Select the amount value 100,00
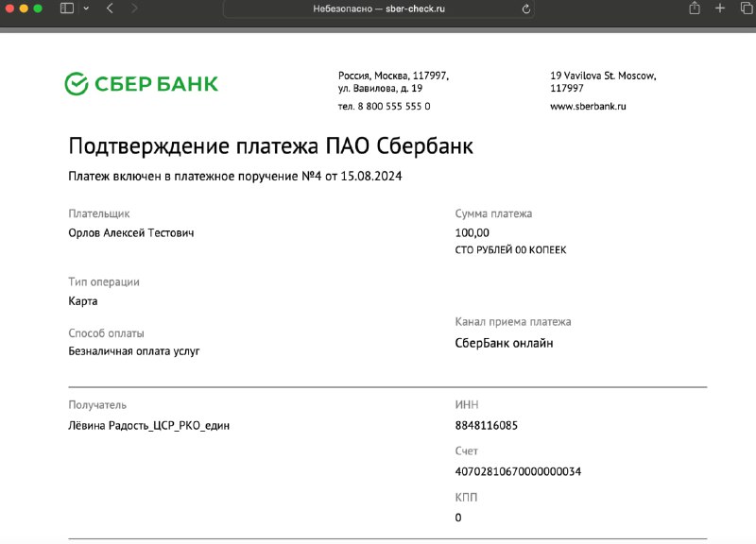This screenshot has width=756, height=544. pyautogui.click(x=472, y=233)
